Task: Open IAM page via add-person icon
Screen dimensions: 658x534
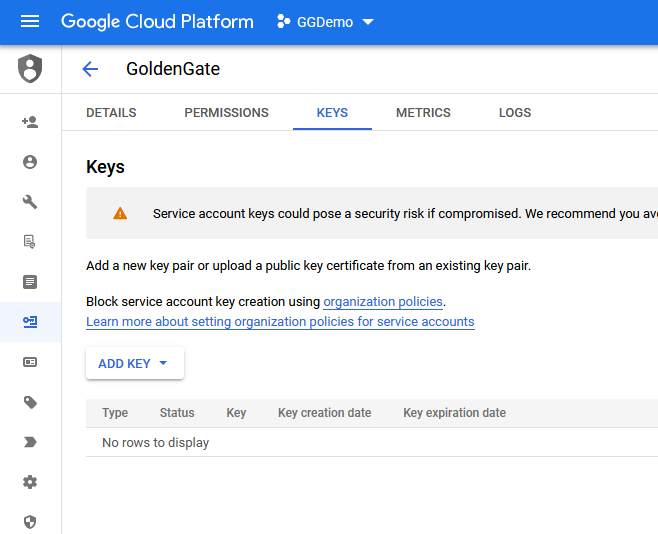Action: [x=30, y=122]
